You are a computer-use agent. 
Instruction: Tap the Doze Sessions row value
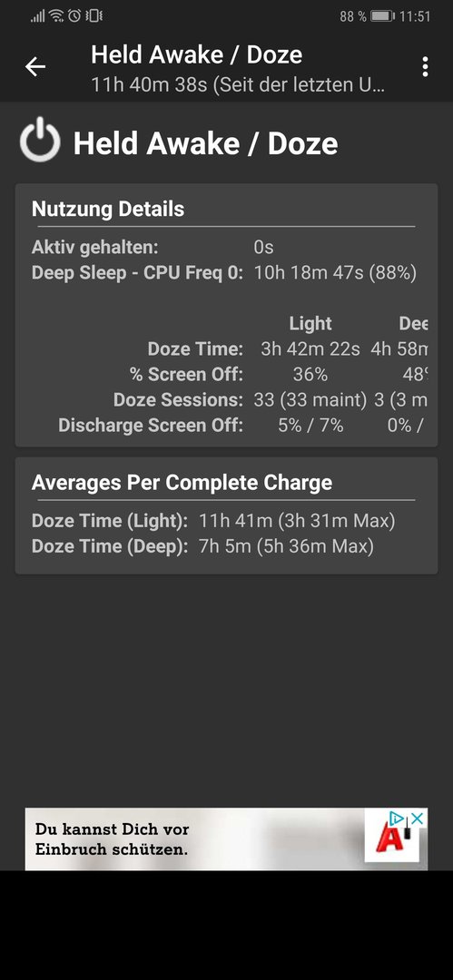[310, 400]
